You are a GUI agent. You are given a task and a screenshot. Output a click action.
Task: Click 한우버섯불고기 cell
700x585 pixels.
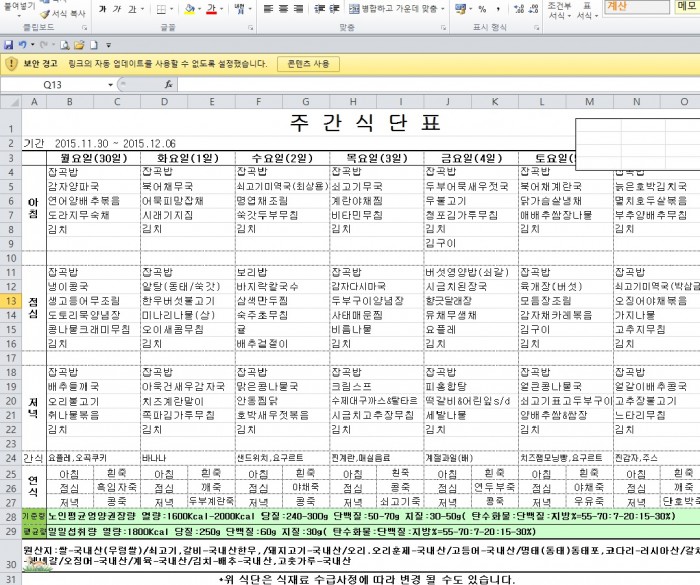point(188,301)
